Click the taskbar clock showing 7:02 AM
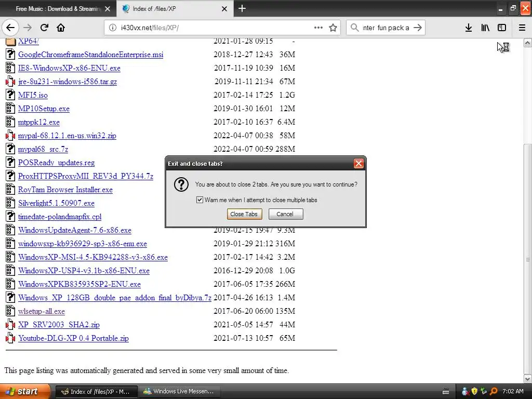Image resolution: width=532 pixels, height=399 pixels. pos(513,391)
